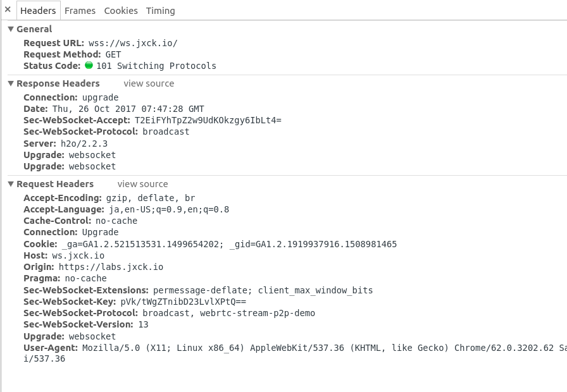Viewport: 567px width, 392px height.
Task: View source of Request Headers
Action: pyautogui.click(x=142, y=184)
